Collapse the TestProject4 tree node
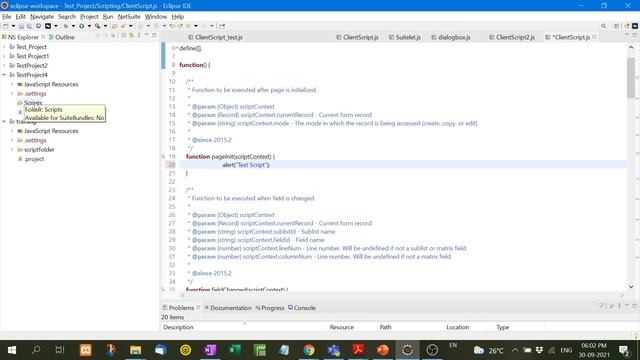Image resolution: width=640 pixels, height=360 pixels. point(4,75)
